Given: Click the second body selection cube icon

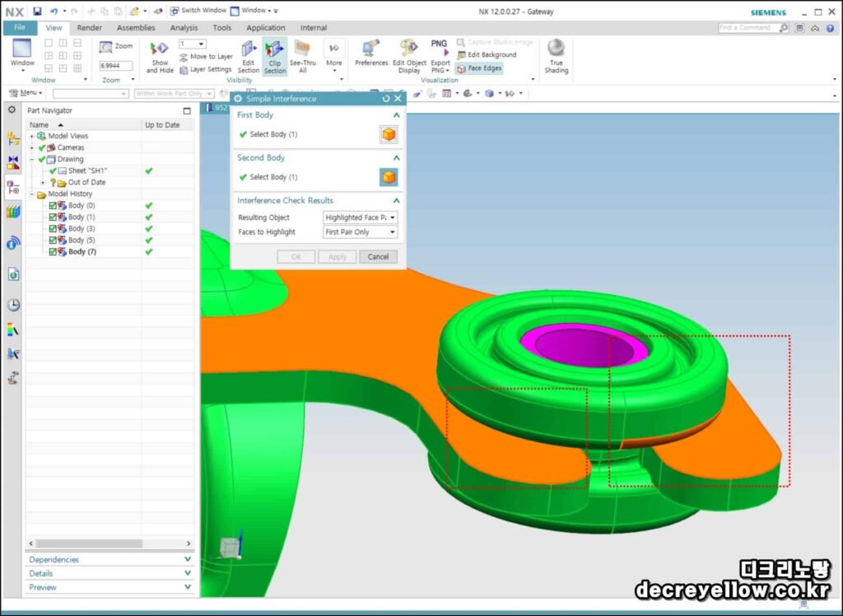Looking at the screenshot, I should (x=389, y=177).
